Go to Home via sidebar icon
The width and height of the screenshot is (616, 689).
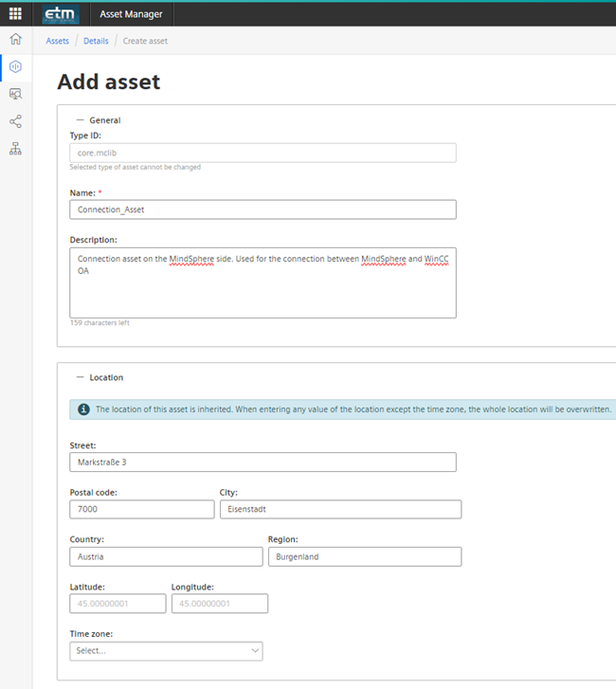15,40
